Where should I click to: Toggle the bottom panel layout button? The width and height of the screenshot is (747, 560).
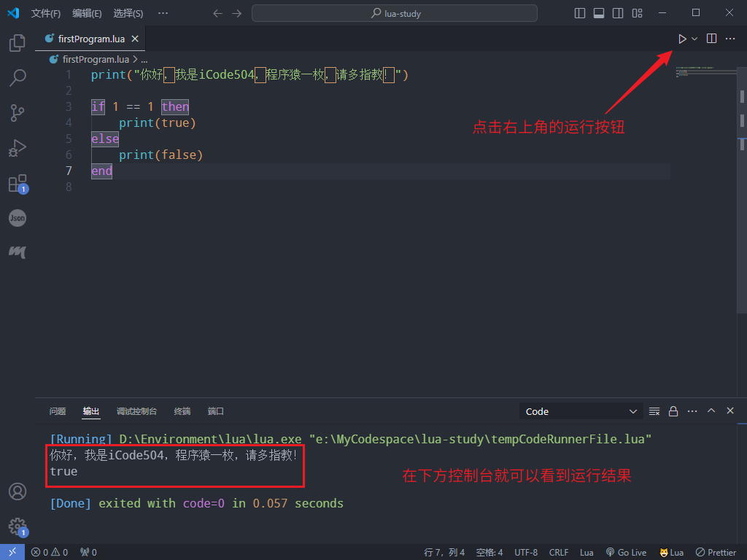tap(599, 13)
